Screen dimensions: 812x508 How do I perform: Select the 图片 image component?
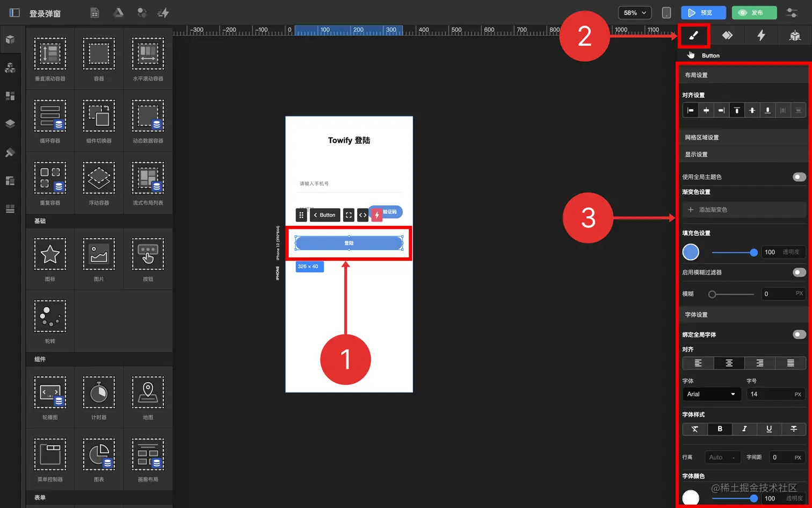coord(99,259)
